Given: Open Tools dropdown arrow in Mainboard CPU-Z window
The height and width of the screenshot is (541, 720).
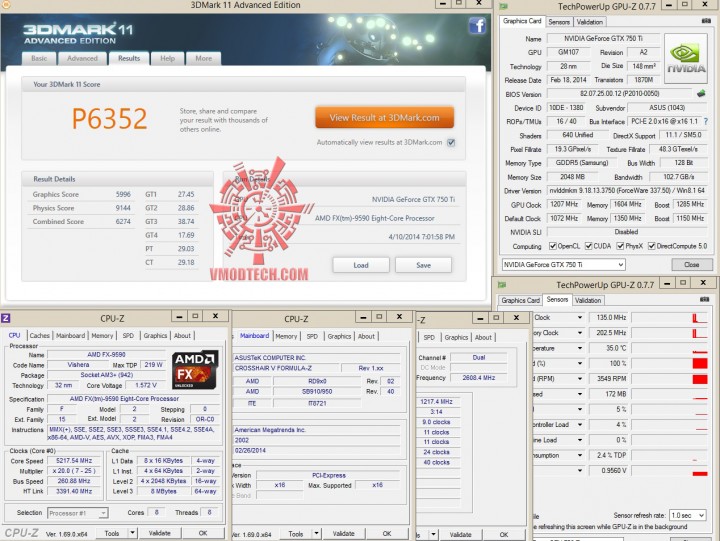Looking at the screenshot, I should click(316, 534).
